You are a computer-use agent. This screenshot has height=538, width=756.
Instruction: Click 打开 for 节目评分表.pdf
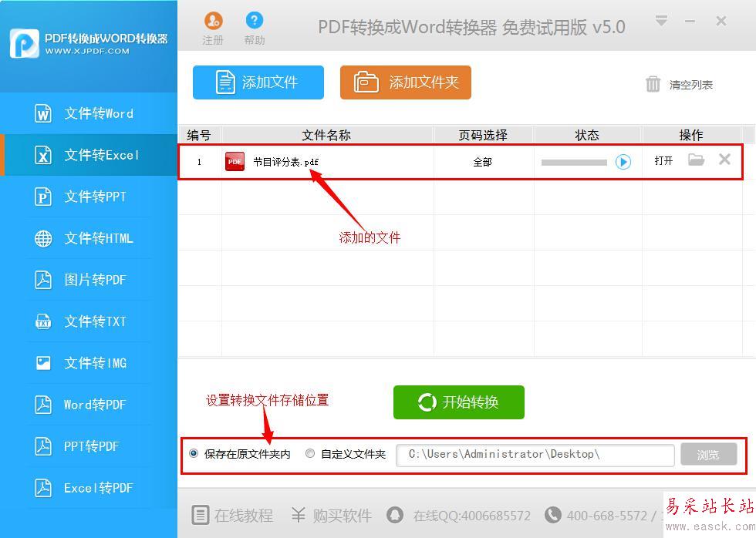pos(664,160)
